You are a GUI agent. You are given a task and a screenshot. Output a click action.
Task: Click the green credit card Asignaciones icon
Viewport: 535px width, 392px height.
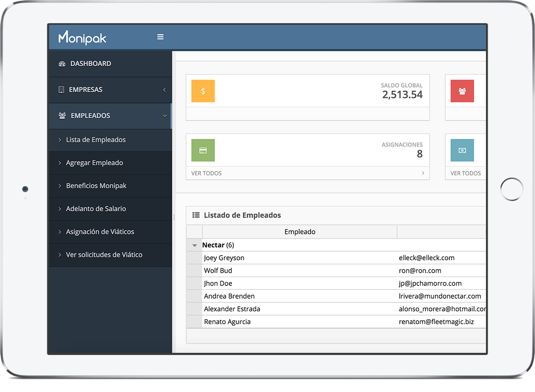[203, 150]
